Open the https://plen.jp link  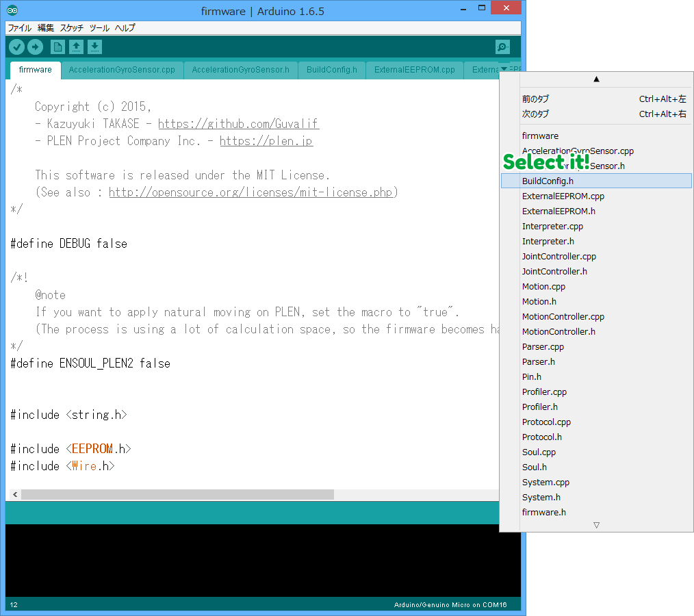coord(266,141)
